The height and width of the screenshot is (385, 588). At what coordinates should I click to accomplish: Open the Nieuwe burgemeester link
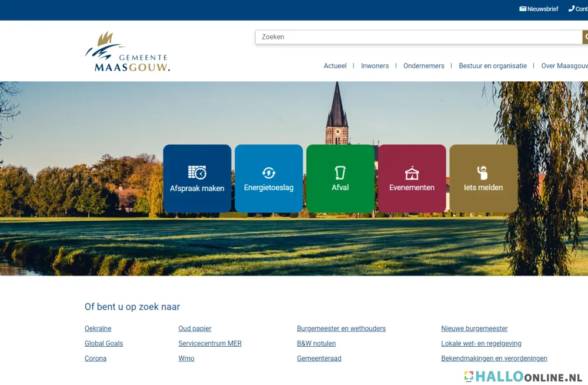(475, 328)
